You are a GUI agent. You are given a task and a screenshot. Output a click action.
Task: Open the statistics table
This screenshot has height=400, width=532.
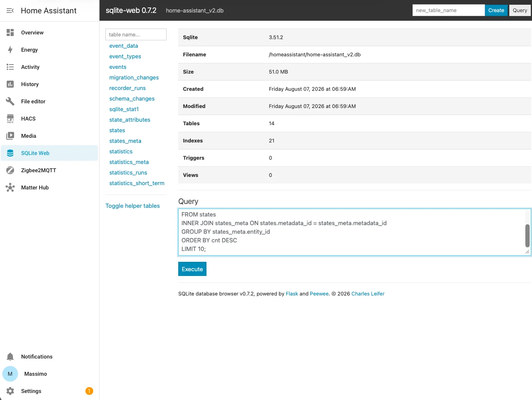121,151
